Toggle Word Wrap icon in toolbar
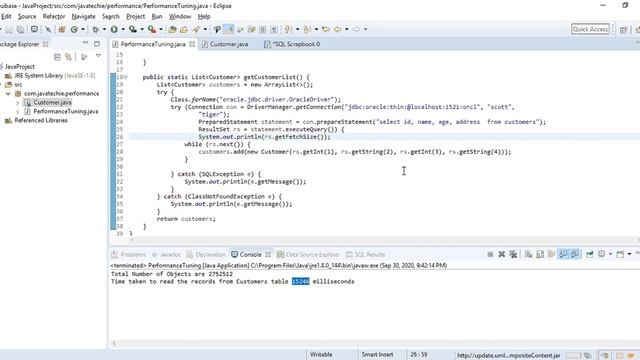 tap(251, 29)
